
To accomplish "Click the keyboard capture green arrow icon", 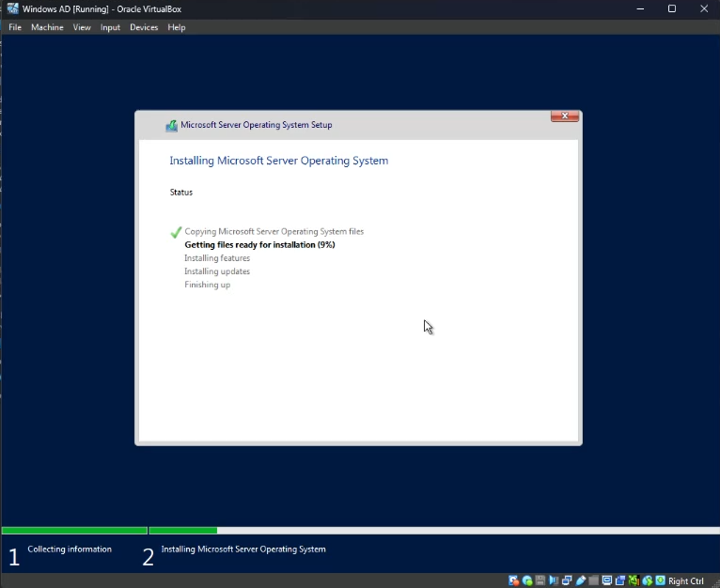I will pos(660,580).
